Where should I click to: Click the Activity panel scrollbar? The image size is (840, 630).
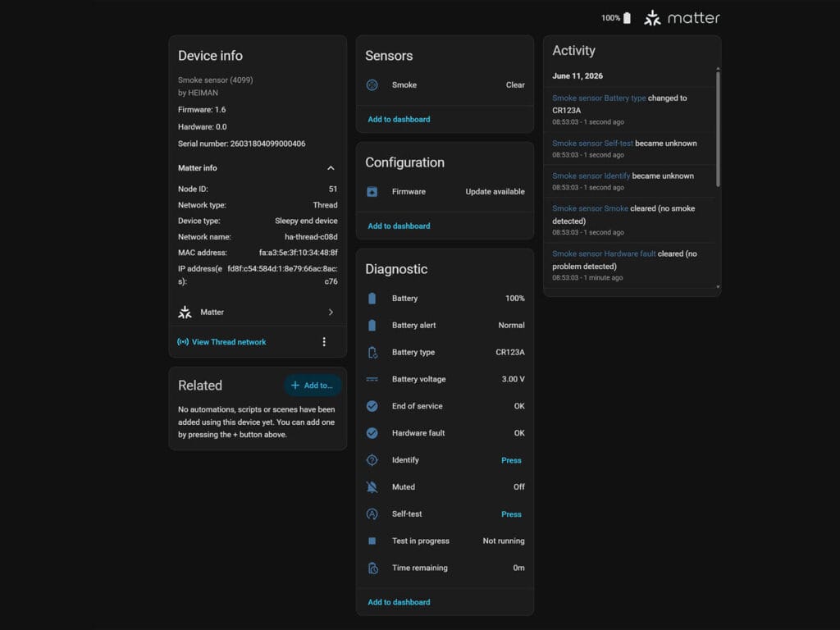coord(718,129)
